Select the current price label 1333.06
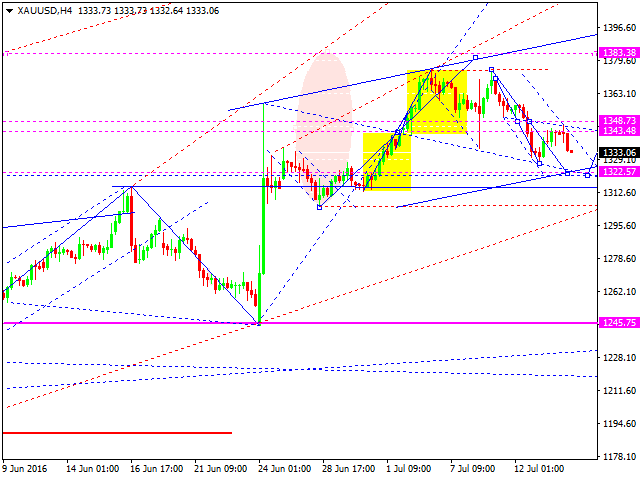 click(619, 153)
